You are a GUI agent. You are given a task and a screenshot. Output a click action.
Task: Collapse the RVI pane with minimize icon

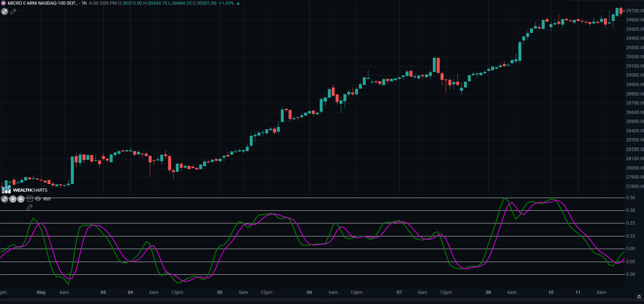click(30, 199)
